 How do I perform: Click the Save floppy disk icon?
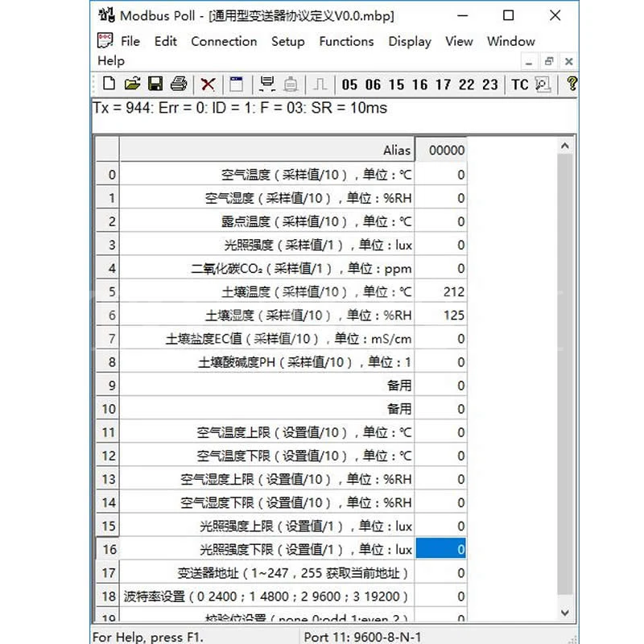155,84
